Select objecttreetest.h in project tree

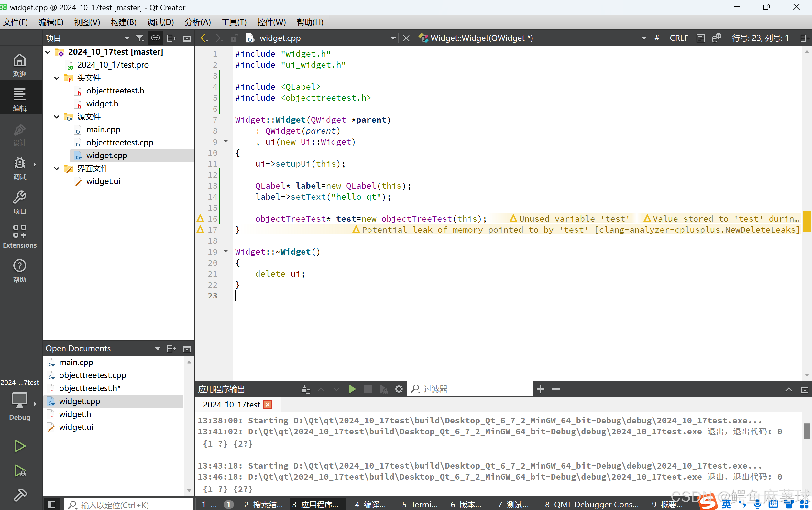[115, 91]
